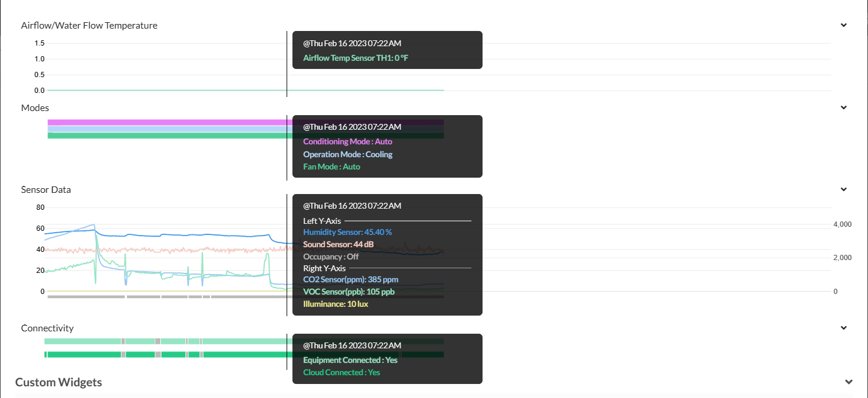868x398 pixels.
Task: Click the Sensor Data section heading
Action: tap(46, 190)
